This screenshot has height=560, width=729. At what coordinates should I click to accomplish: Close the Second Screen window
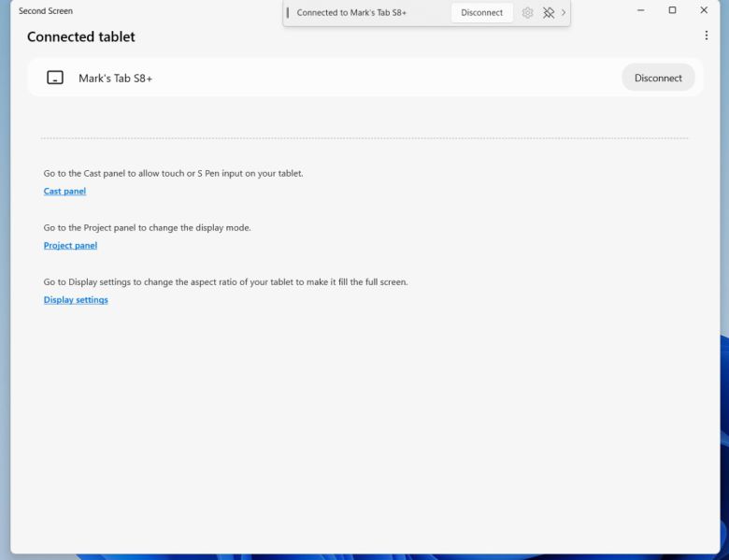(704, 10)
